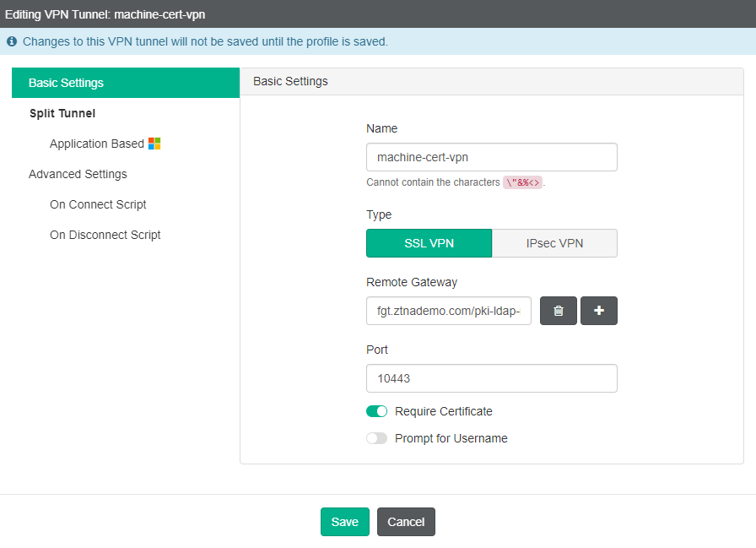Select SSL VPN as the tunnel type
The width and height of the screenshot is (756, 548).
(429, 243)
